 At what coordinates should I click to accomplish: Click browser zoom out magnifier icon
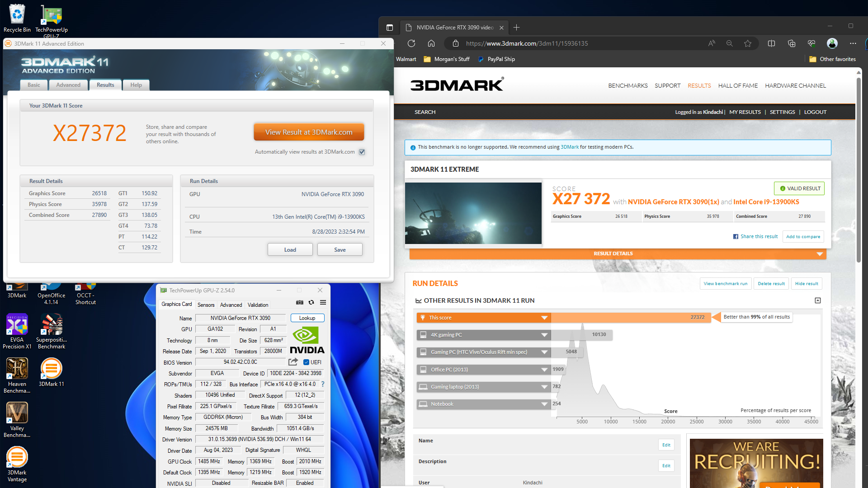(x=729, y=43)
